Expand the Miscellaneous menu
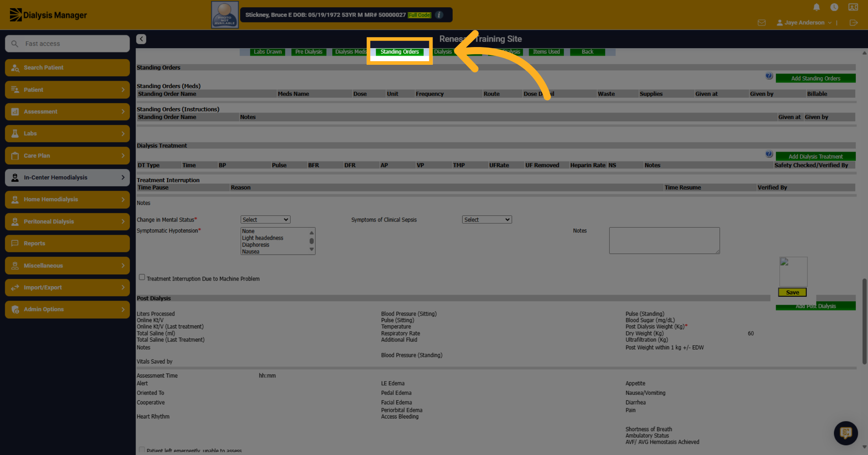Image resolution: width=868 pixels, height=455 pixels. [x=67, y=266]
